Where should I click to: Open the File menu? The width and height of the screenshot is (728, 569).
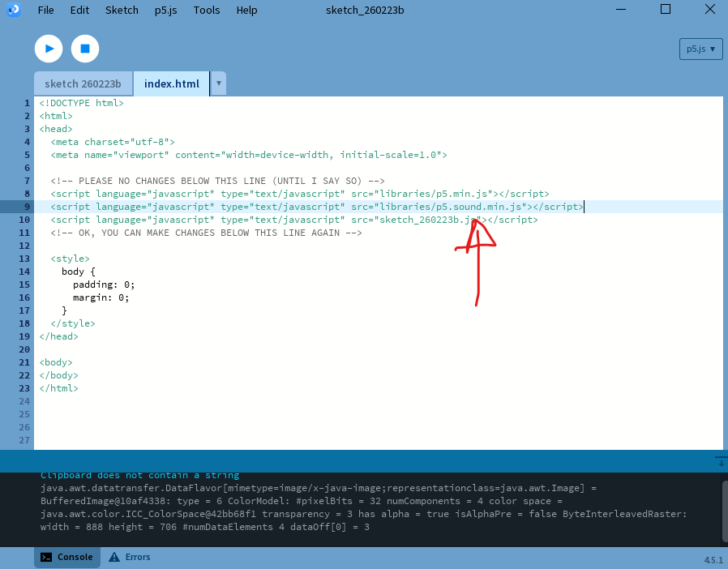(45, 11)
